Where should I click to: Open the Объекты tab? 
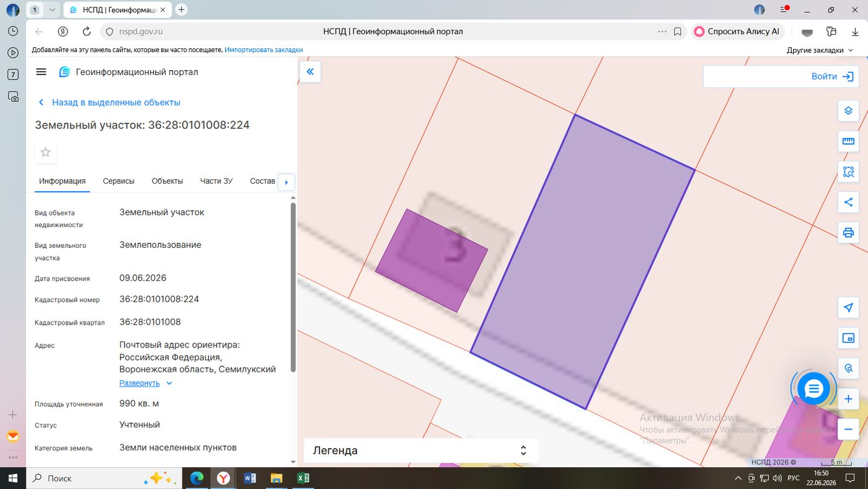pyautogui.click(x=167, y=181)
